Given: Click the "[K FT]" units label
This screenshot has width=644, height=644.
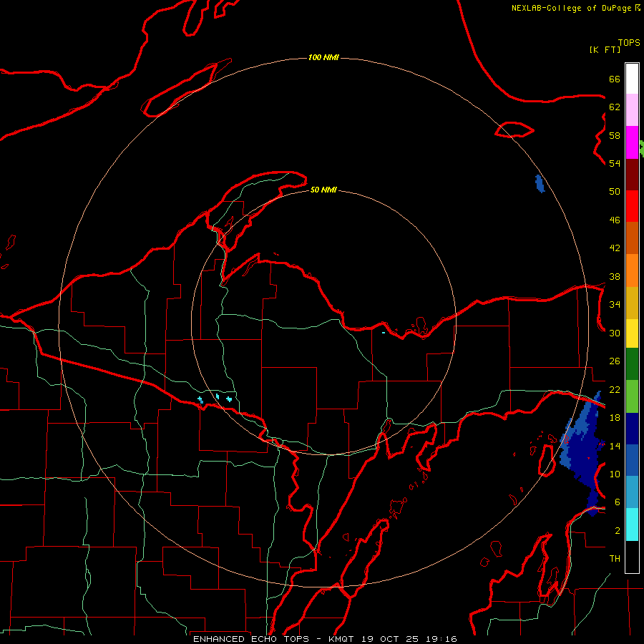Looking at the screenshot, I should [x=605, y=49].
